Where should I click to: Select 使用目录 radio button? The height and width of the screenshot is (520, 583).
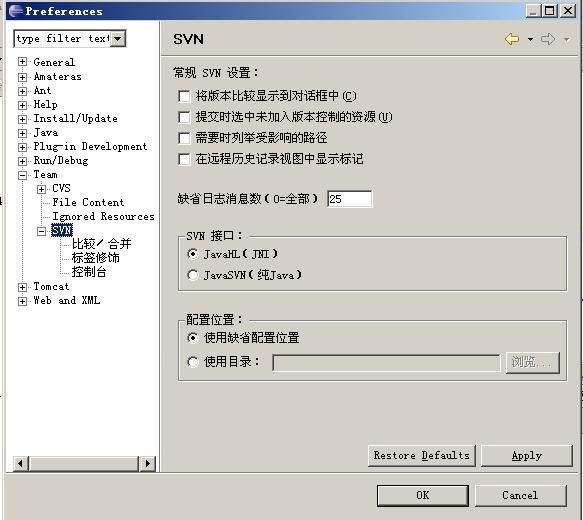pyautogui.click(x=193, y=362)
